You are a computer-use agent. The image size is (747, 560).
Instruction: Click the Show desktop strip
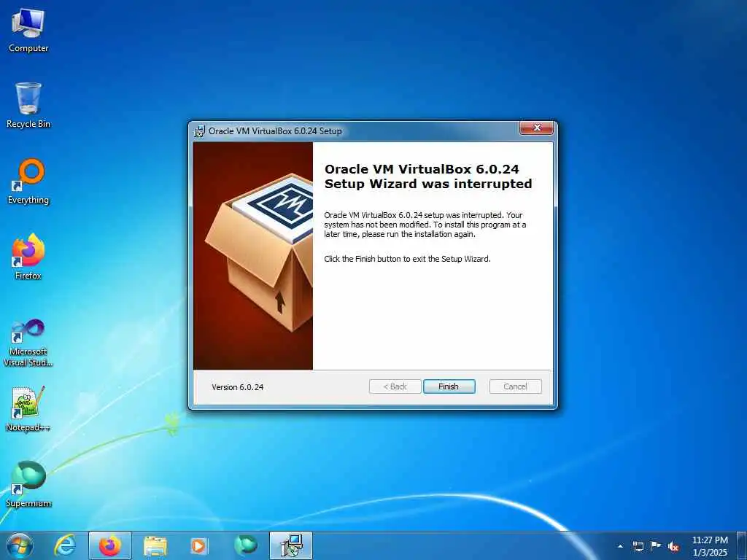742,545
